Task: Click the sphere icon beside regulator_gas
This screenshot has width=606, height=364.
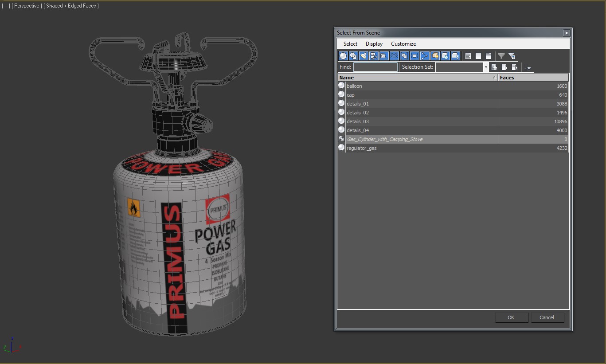Action: pyautogui.click(x=341, y=148)
